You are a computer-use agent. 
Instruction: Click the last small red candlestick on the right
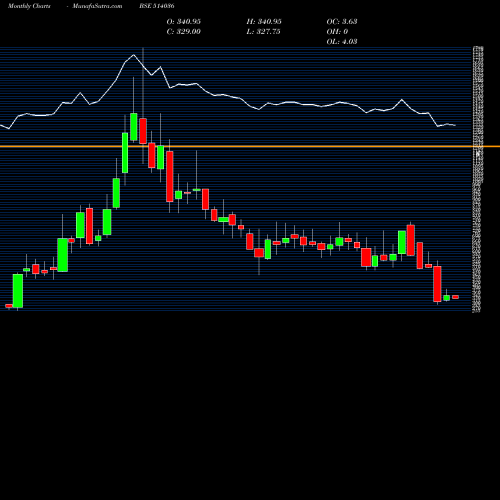click(x=455, y=297)
